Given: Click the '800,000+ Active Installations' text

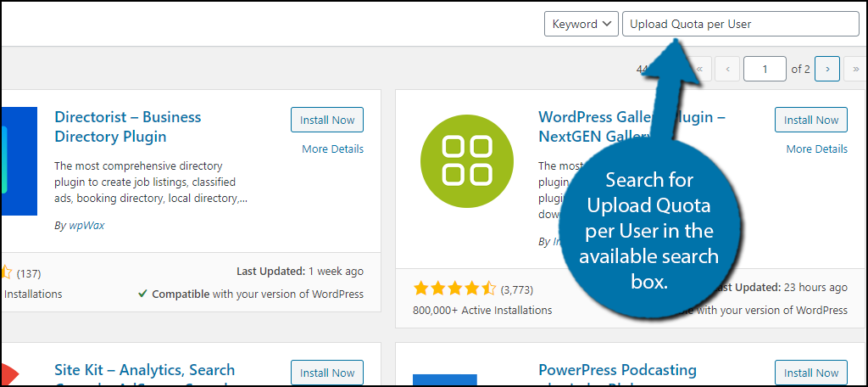Looking at the screenshot, I should (482, 310).
